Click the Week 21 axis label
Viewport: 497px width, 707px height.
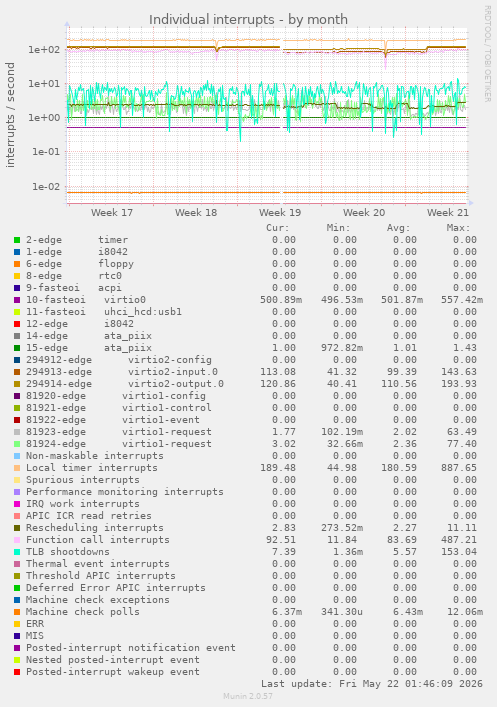448,212
